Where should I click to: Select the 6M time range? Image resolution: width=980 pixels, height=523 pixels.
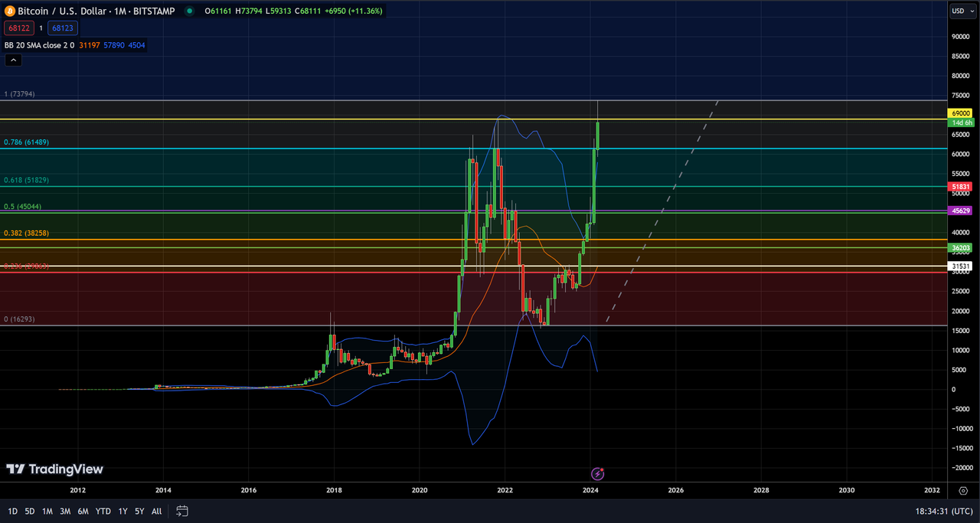(83, 511)
